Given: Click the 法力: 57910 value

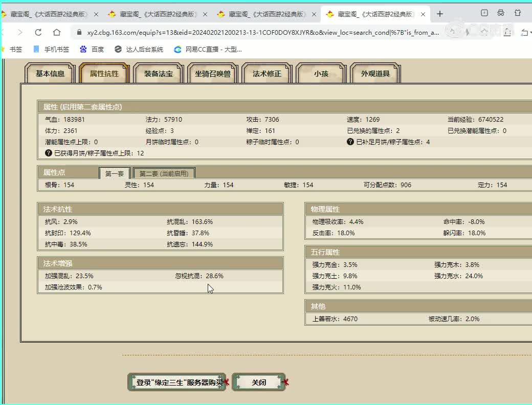Looking at the screenshot, I should coord(164,119).
